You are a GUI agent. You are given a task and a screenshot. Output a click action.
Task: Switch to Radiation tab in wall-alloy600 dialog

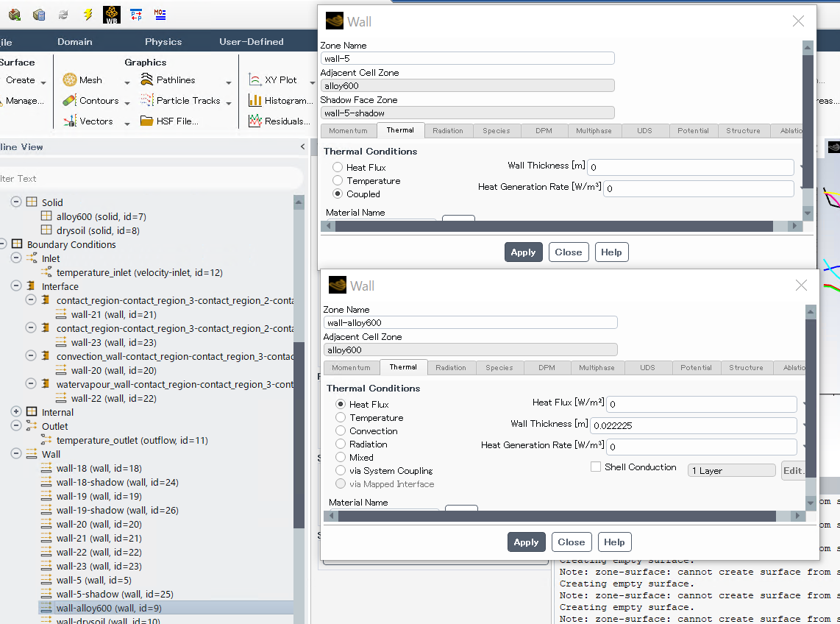pos(450,368)
